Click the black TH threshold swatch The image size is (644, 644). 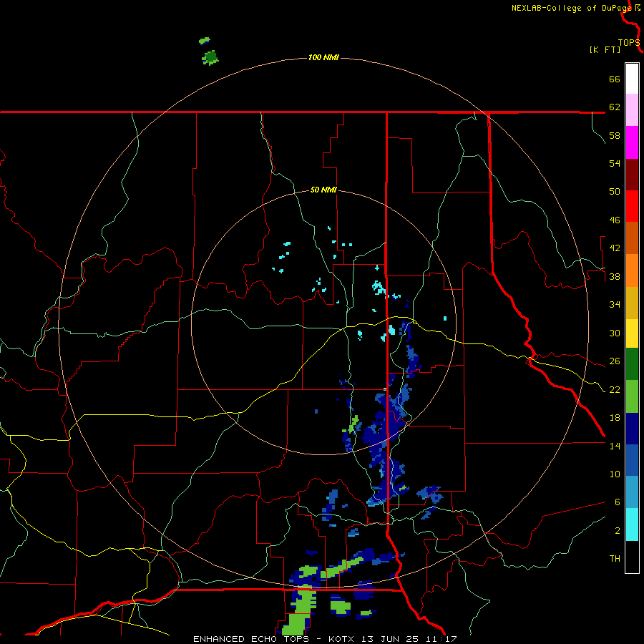click(x=632, y=557)
